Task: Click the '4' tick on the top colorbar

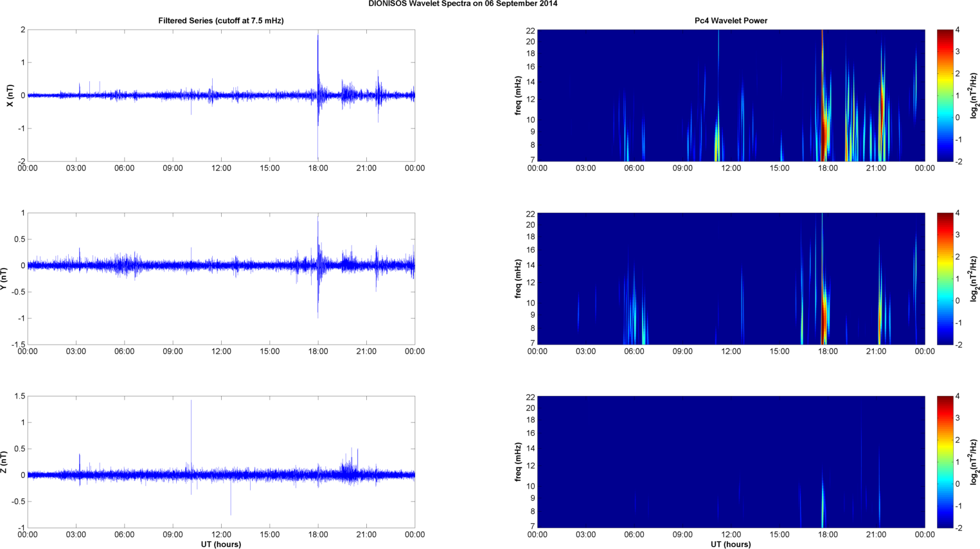Action: (958, 30)
